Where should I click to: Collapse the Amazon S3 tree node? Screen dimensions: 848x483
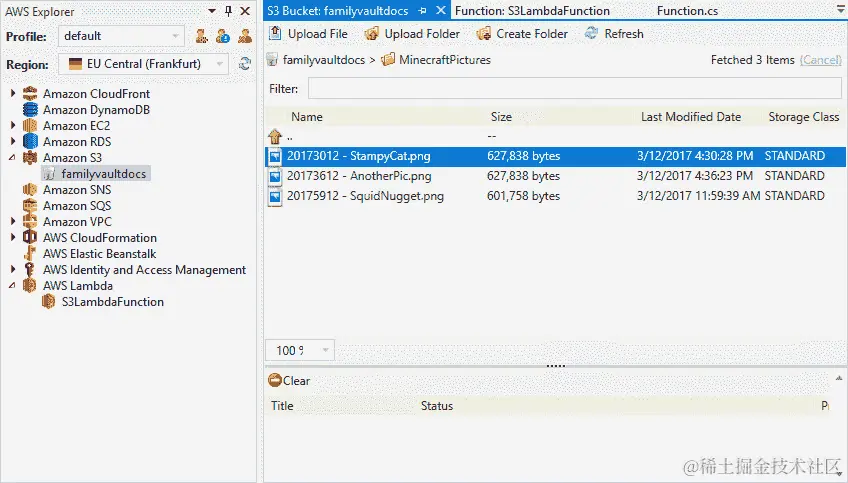(12, 157)
